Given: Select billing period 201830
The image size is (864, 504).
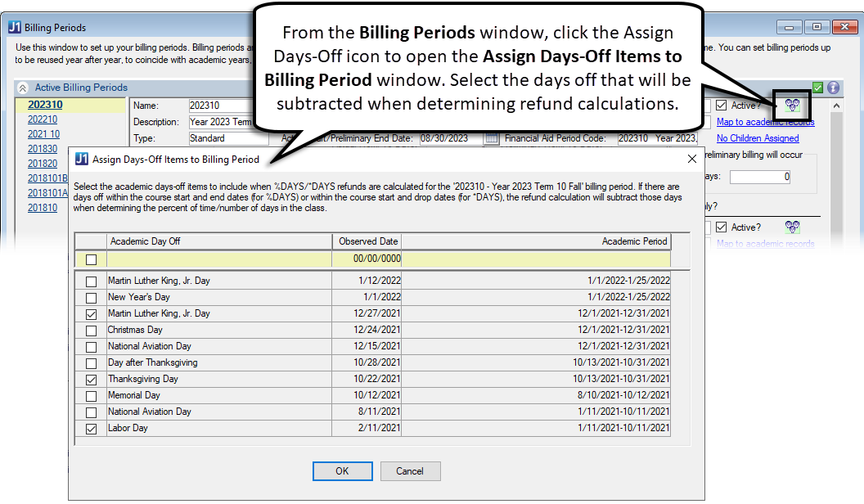Looking at the screenshot, I should pyautogui.click(x=43, y=149).
